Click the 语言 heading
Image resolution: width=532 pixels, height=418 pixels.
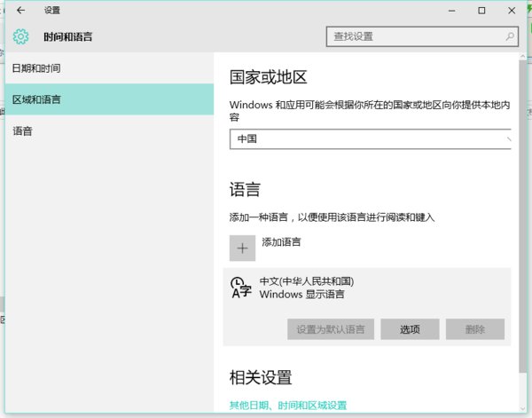coord(245,189)
